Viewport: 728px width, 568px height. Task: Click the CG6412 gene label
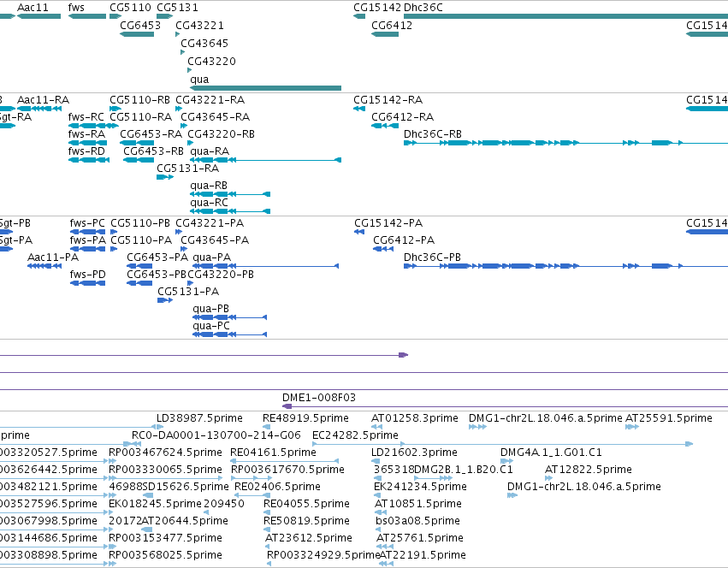click(x=392, y=26)
